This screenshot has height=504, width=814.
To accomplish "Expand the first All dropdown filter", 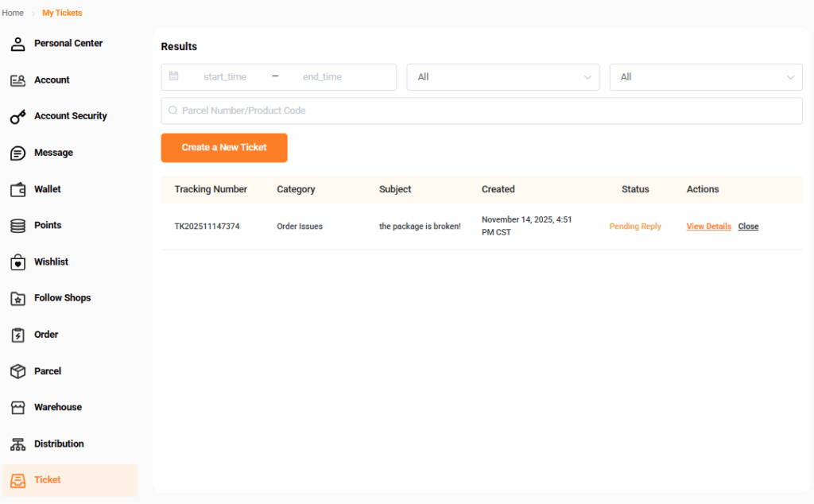I will click(x=502, y=77).
